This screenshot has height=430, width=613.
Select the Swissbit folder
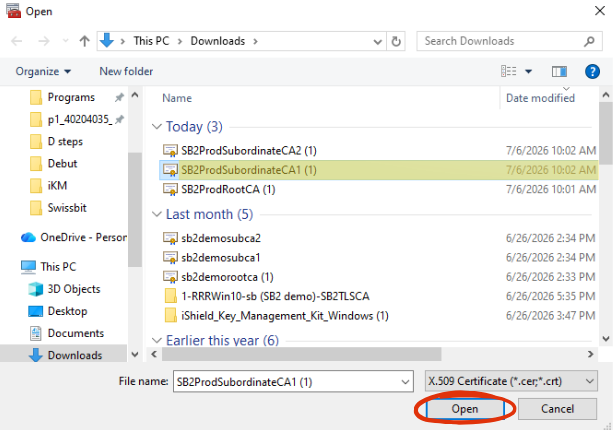click(x=67, y=208)
